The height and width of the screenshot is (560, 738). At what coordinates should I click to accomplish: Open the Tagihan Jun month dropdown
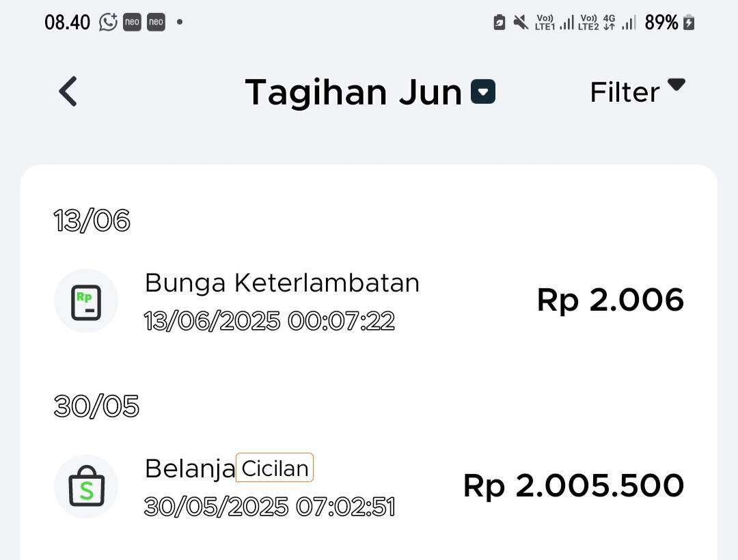pos(483,92)
